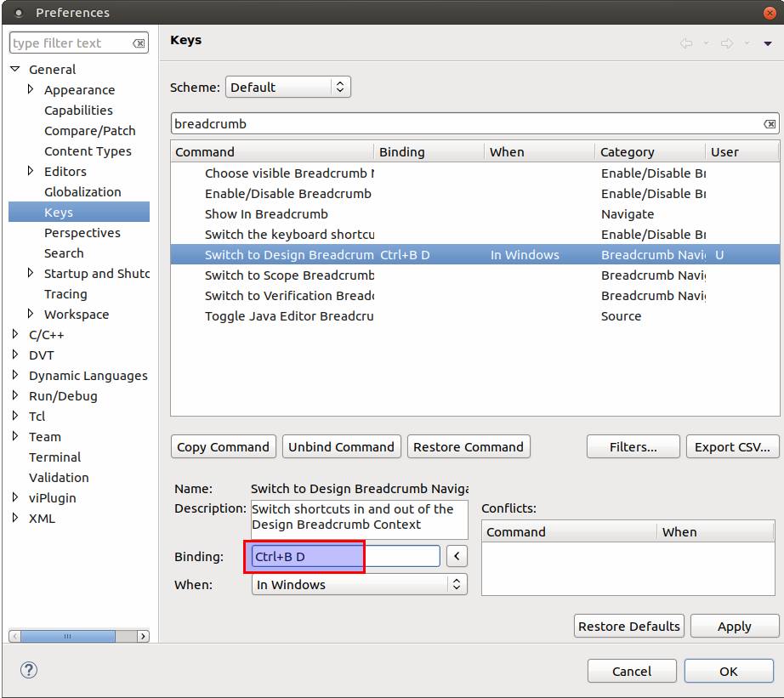Screen dimensions: 784x698
Task: Collapse the General tree node
Action: pyautogui.click(x=15, y=70)
